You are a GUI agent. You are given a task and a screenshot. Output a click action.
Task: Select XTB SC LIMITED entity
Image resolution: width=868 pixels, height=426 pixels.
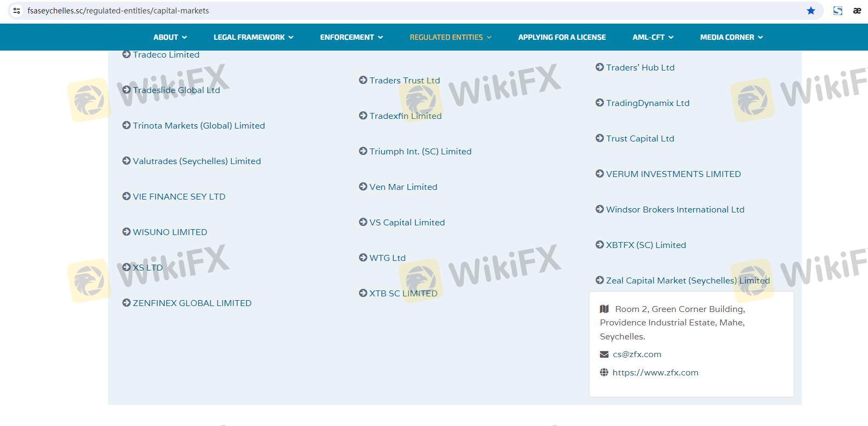click(403, 294)
